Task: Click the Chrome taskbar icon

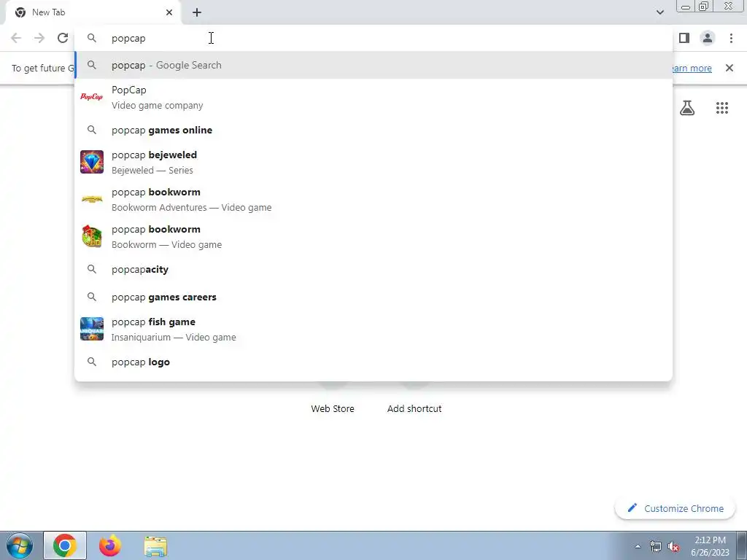Action: pyautogui.click(x=65, y=545)
